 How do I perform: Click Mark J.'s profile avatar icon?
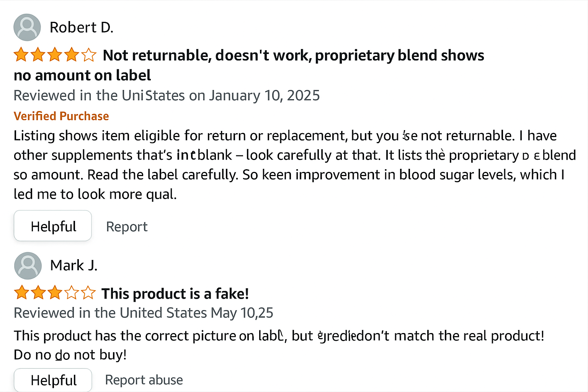pyautogui.click(x=28, y=266)
